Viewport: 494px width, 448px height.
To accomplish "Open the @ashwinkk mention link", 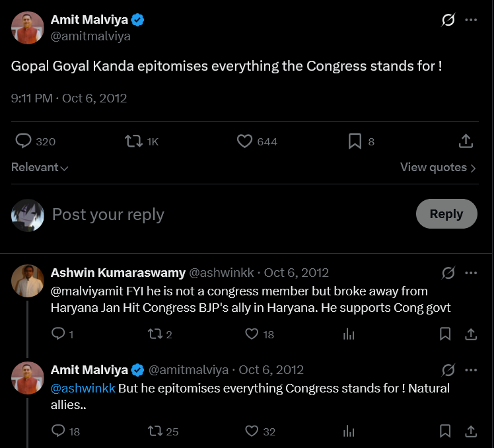I will tap(83, 389).
